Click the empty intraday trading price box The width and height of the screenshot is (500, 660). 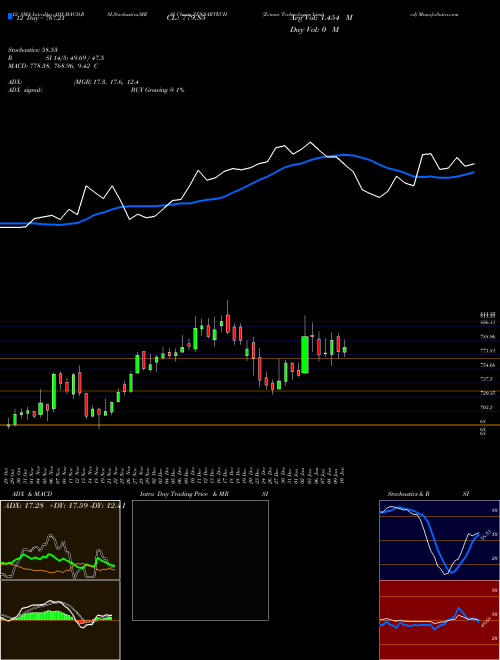(x=200, y=560)
